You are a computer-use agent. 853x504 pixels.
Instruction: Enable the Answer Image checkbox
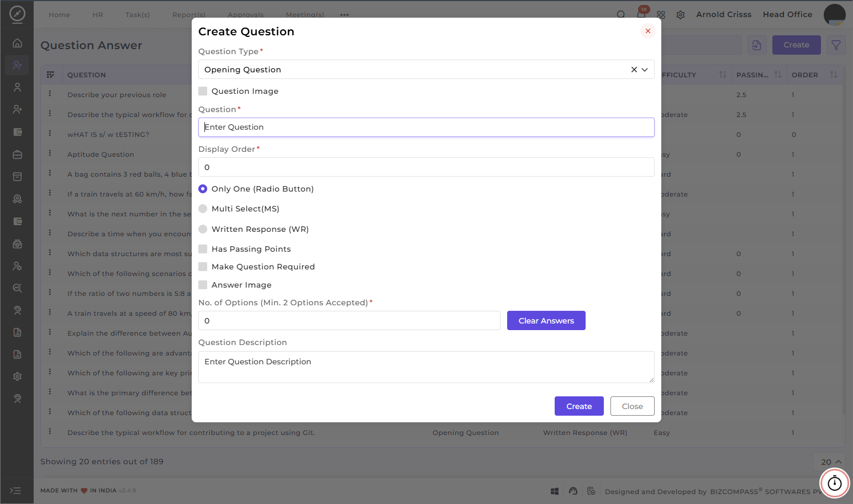pos(203,285)
